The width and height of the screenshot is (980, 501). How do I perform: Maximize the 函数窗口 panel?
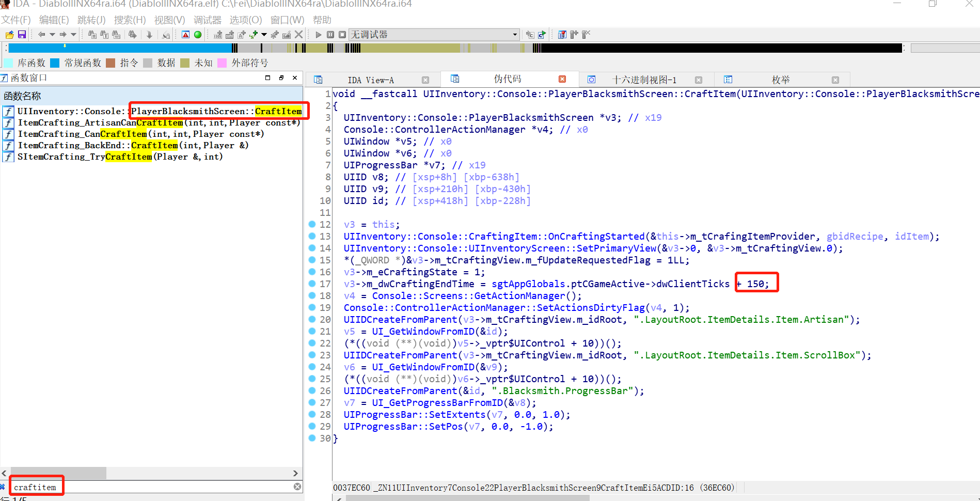267,78
